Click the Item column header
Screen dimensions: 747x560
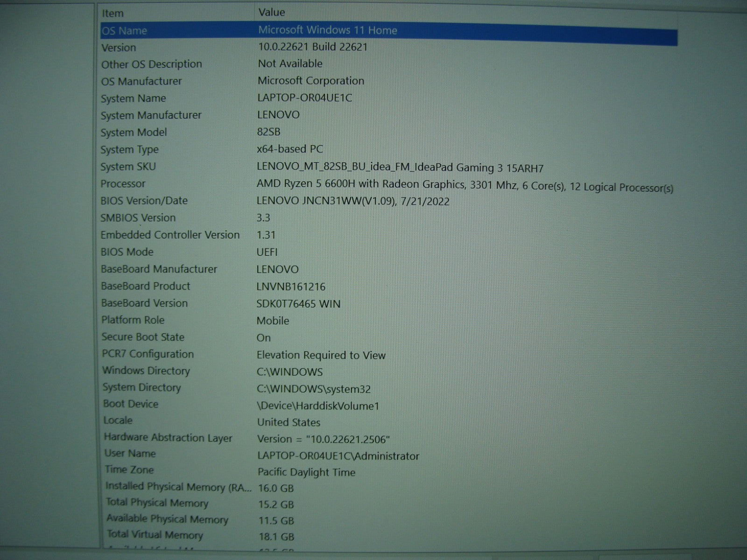[x=113, y=14]
